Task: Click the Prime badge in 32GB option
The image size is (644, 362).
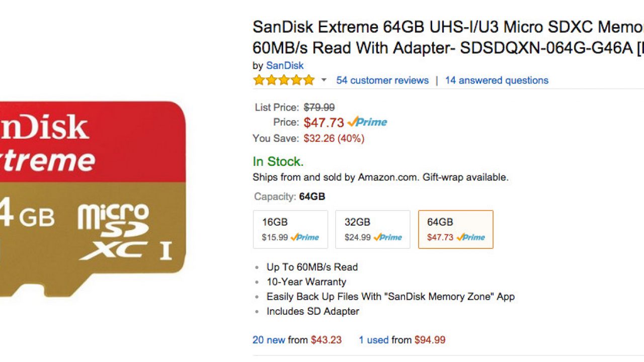Action: (387, 237)
